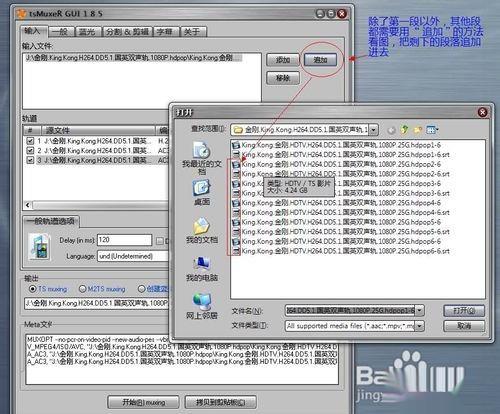Click the output file path field

[x=97, y=303]
